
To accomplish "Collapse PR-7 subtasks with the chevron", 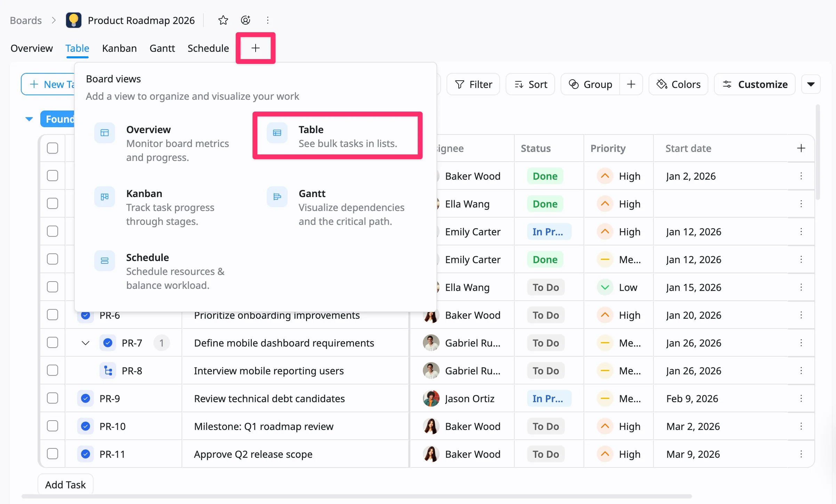I will pyautogui.click(x=86, y=343).
